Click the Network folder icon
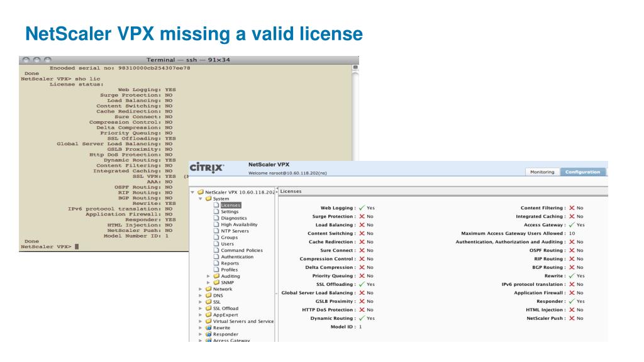644x362 pixels. coord(209,289)
